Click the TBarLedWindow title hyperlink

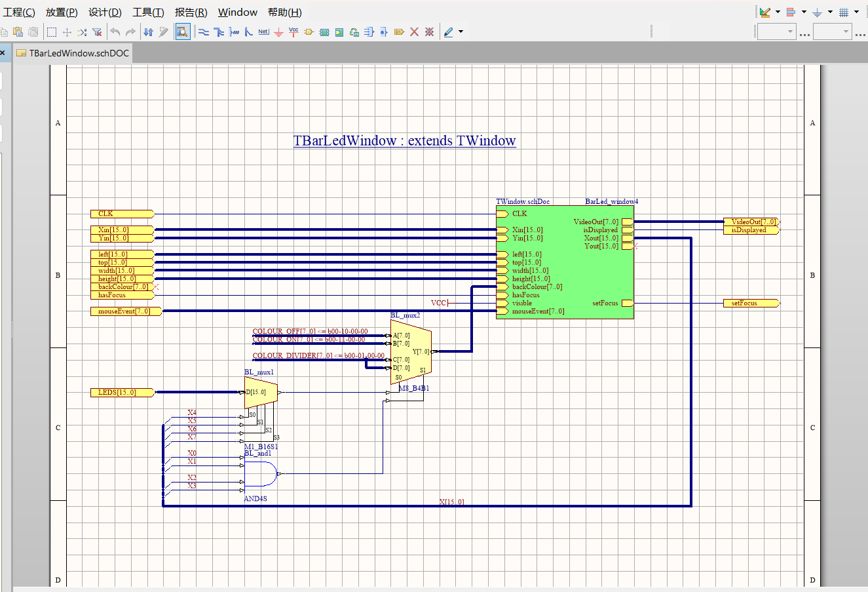404,140
